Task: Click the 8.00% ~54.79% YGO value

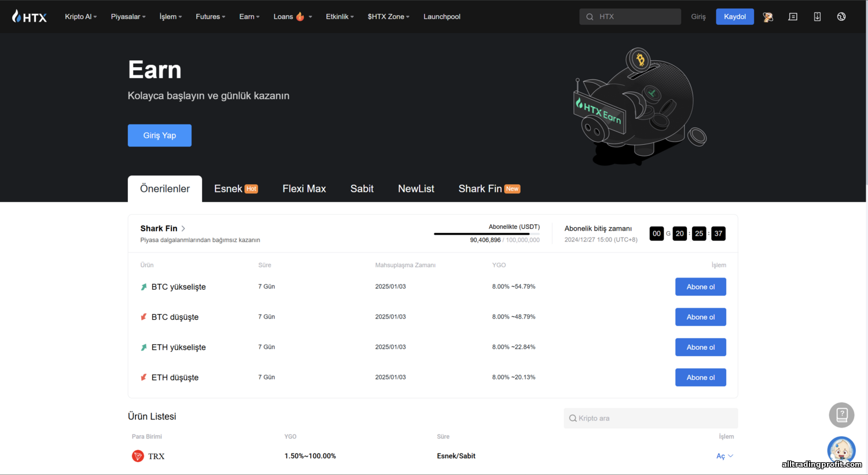Action: click(514, 287)
